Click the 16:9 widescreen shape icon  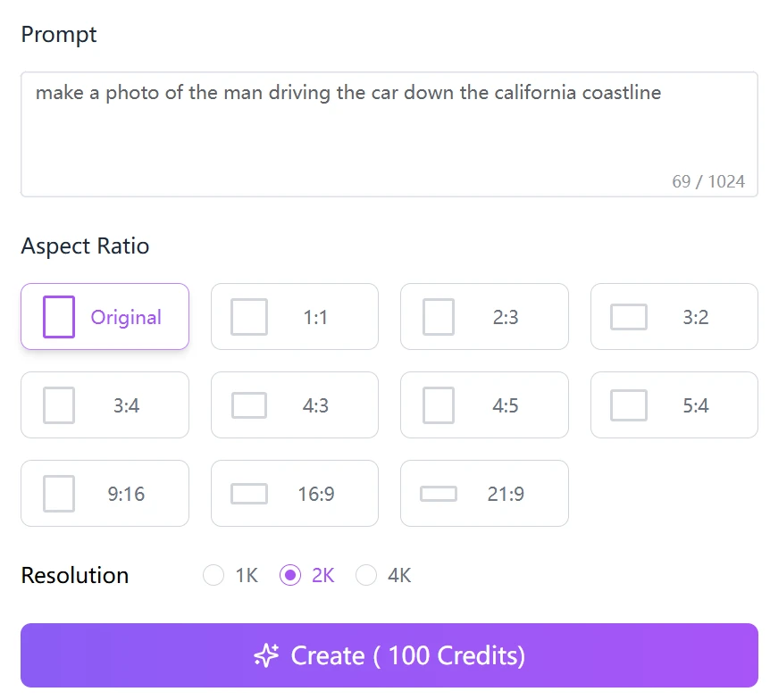pyautogui.click(x=249, y=494)
